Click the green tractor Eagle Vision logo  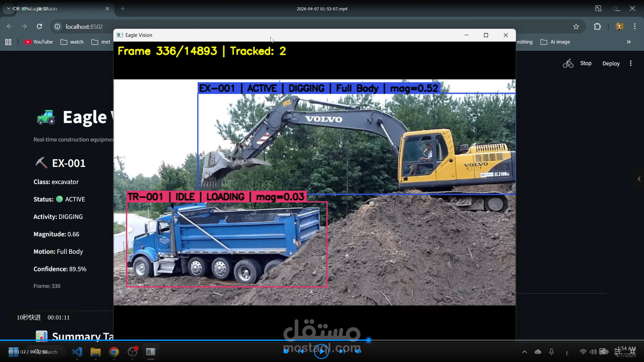tap(46, 117)
